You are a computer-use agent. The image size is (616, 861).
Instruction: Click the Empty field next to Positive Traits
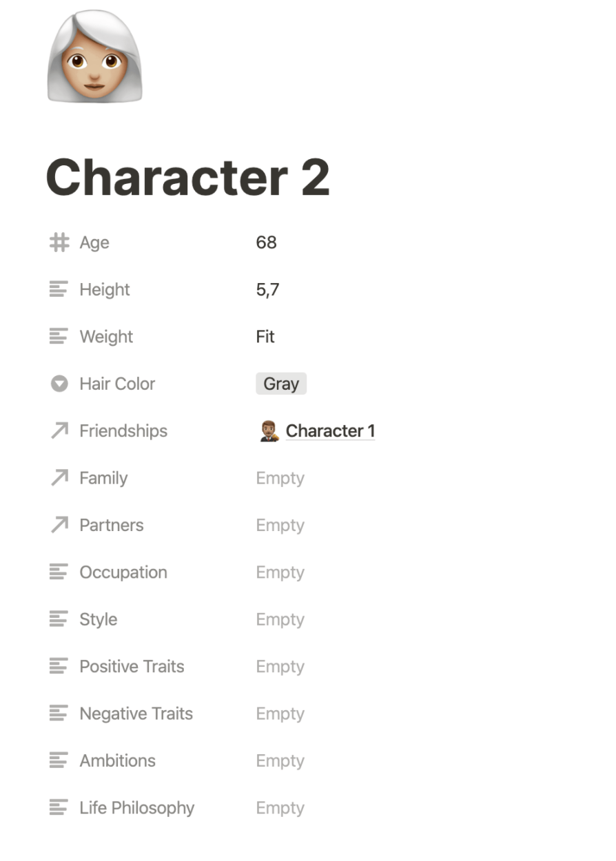280,666
